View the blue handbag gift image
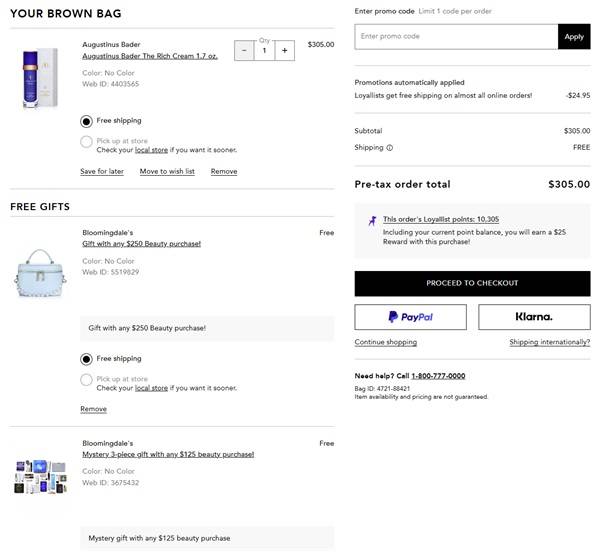 40,271
